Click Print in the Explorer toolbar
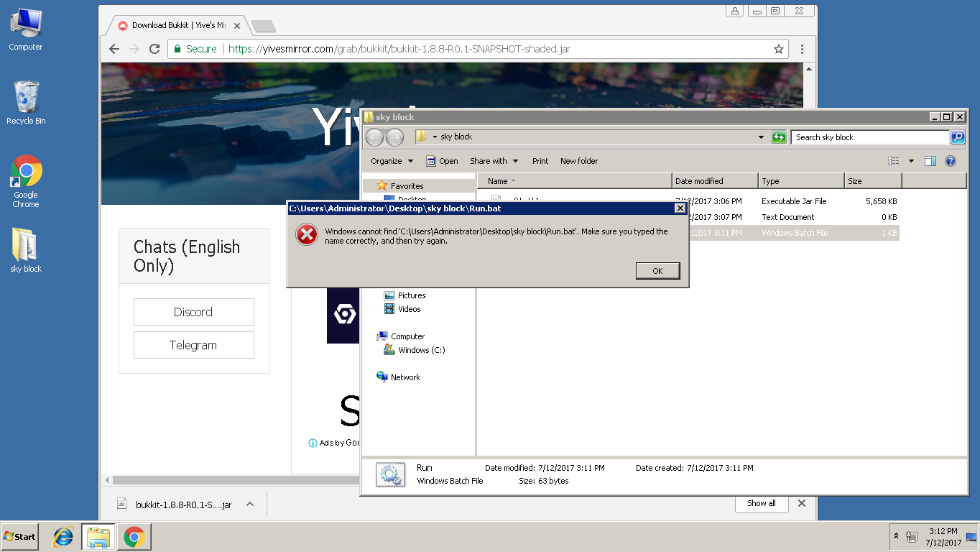Viewport: 980px width, 552px height. [x=540, y=161]
